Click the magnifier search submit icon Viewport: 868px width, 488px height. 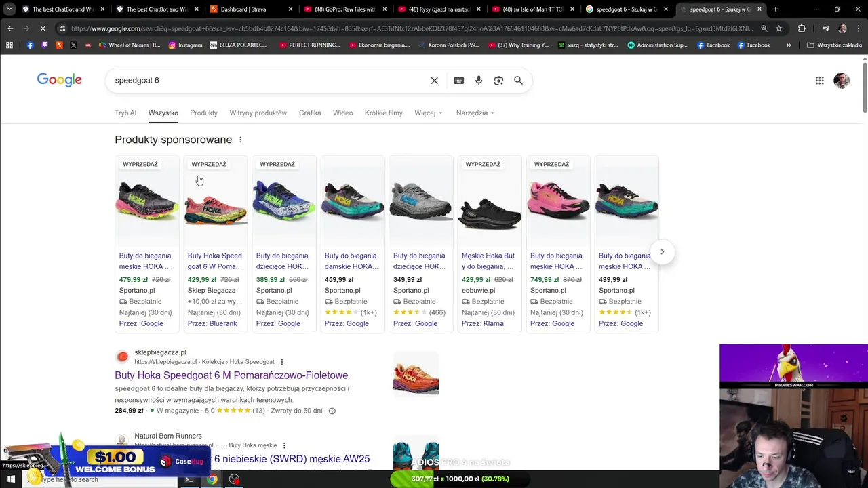[x=518, y=81]
